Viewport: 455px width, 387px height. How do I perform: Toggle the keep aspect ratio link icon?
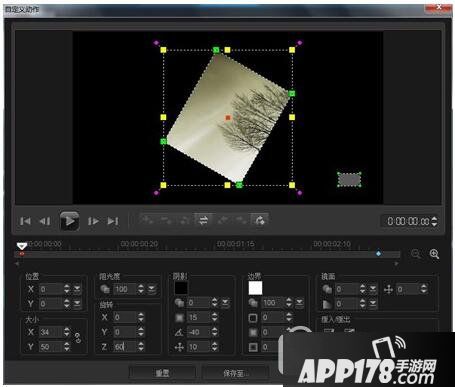click(78, 338)
